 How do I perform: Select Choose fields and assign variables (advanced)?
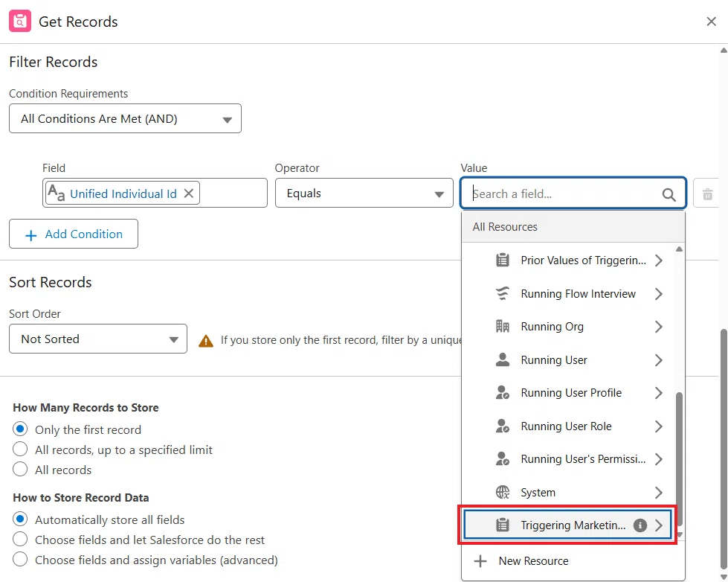[x=20, y=559]
